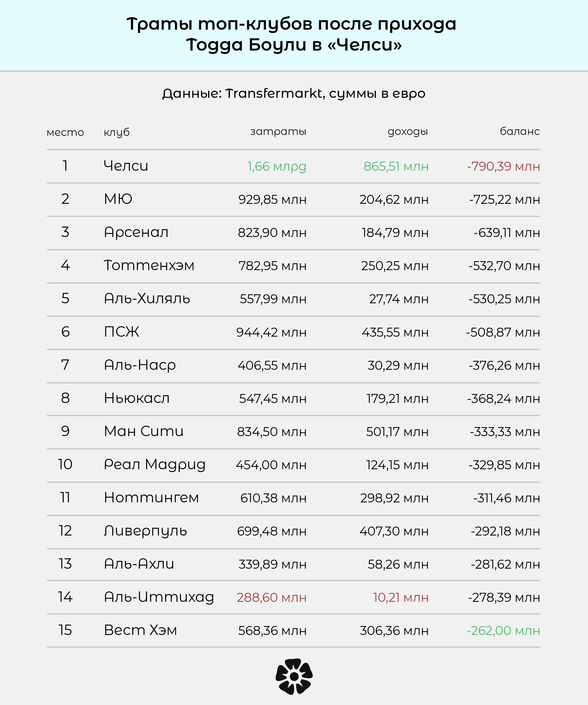Click the green -262,00 млн balance

(x=503, y=631)
